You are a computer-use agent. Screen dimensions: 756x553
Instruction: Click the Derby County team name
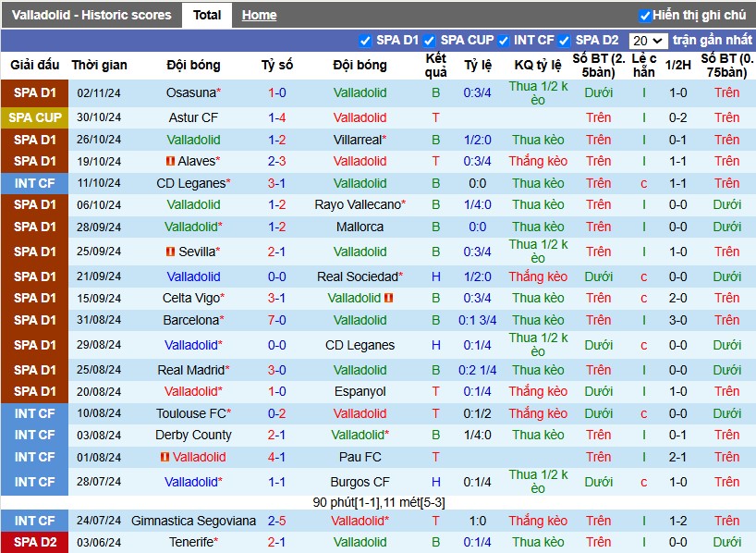tap(193, 435)
